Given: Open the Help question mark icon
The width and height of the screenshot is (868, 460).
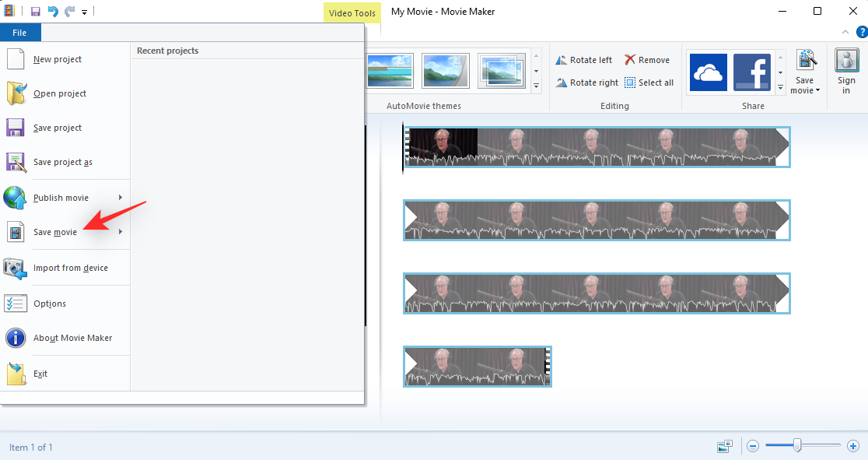Looking at the screenshot, I should click(x=862, y=32).
